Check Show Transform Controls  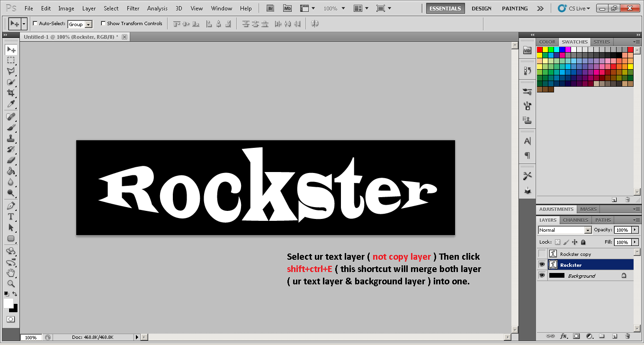tap(103, 24)
